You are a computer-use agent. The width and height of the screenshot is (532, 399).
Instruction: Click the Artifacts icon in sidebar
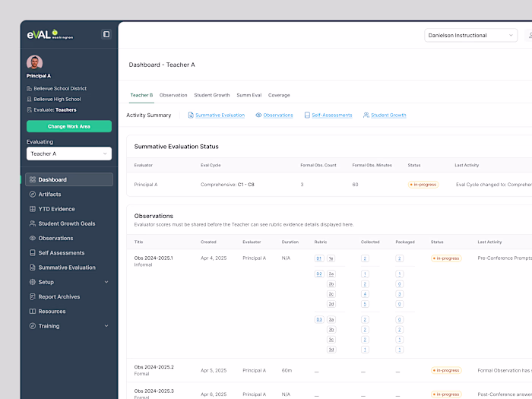[33, 194]
